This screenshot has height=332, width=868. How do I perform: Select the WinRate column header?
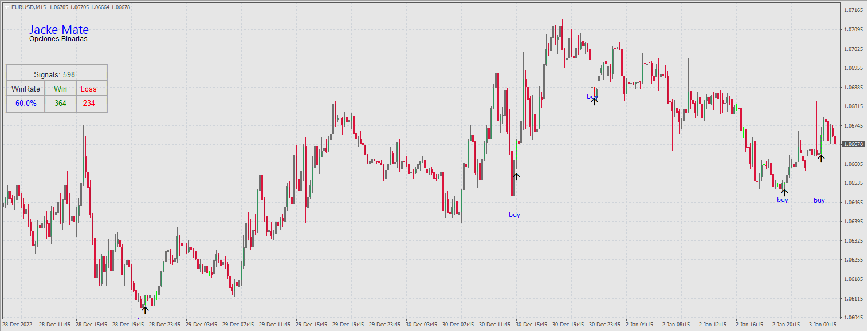tap(25, 89)
